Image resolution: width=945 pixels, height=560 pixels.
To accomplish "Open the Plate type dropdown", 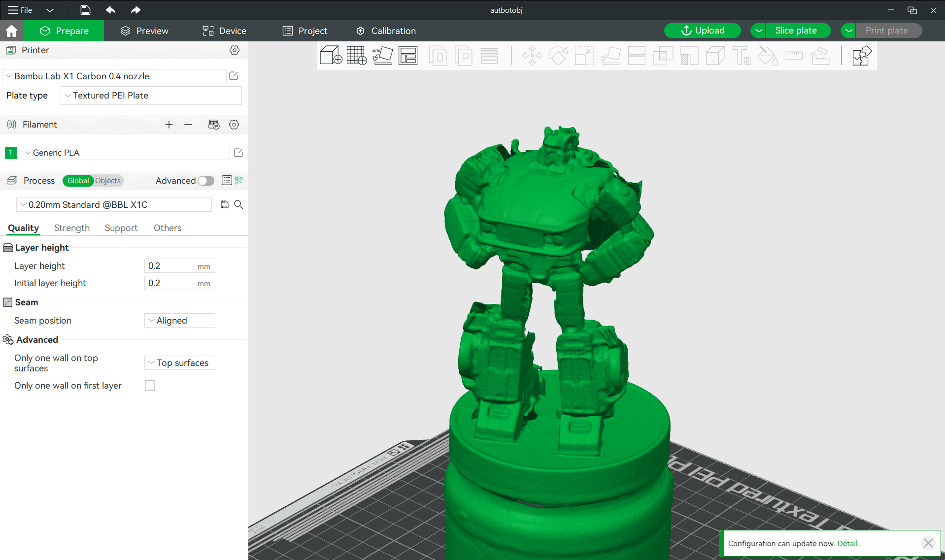I will click(x=151, y=96).
